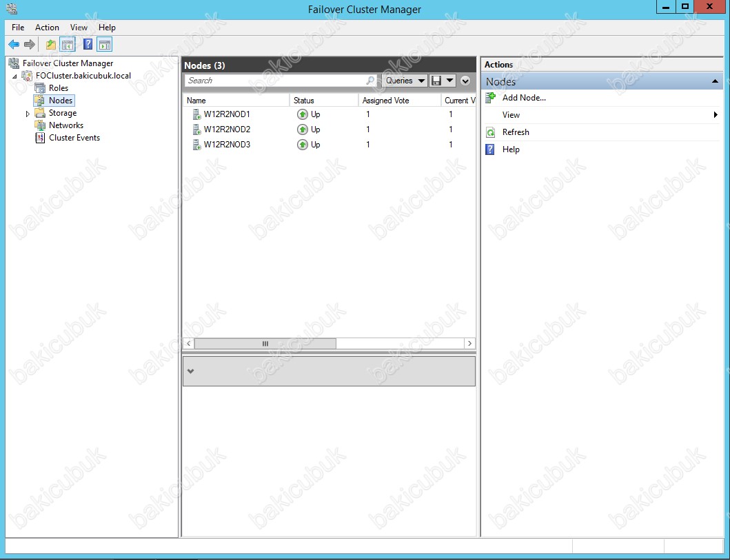The width and height of the screenshot is (730, 560).
Task: Click the Storage folder icon in the tree
Action: pos(40,113)
